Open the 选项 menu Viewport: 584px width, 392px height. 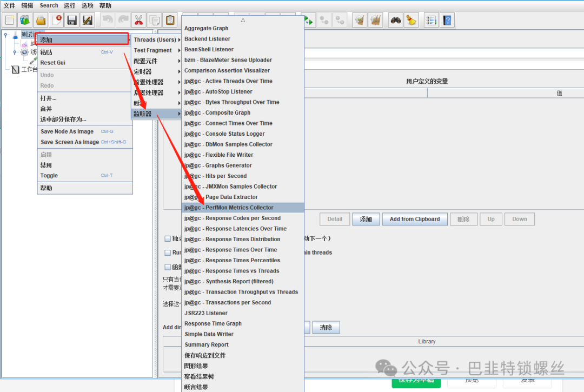88,5
